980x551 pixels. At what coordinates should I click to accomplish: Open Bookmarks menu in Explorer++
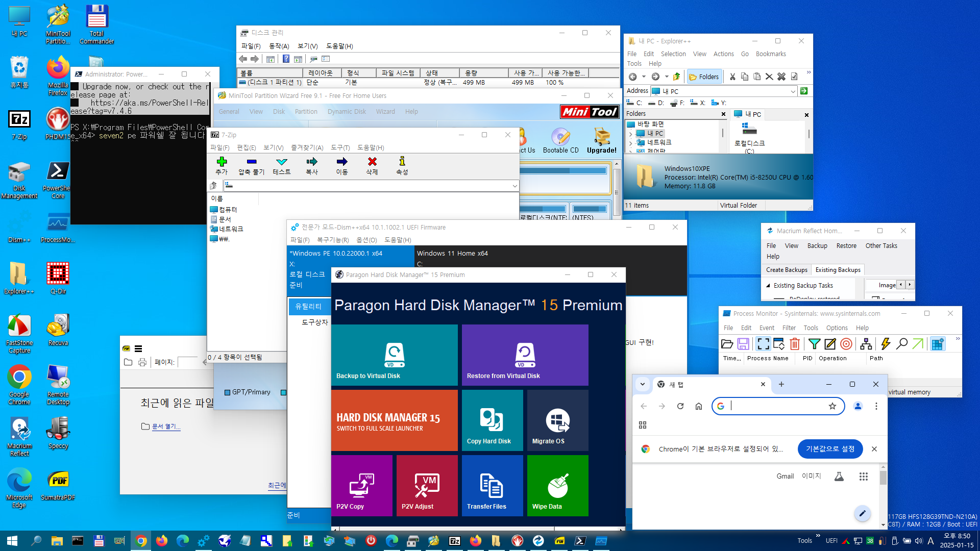tap(771, 54)
